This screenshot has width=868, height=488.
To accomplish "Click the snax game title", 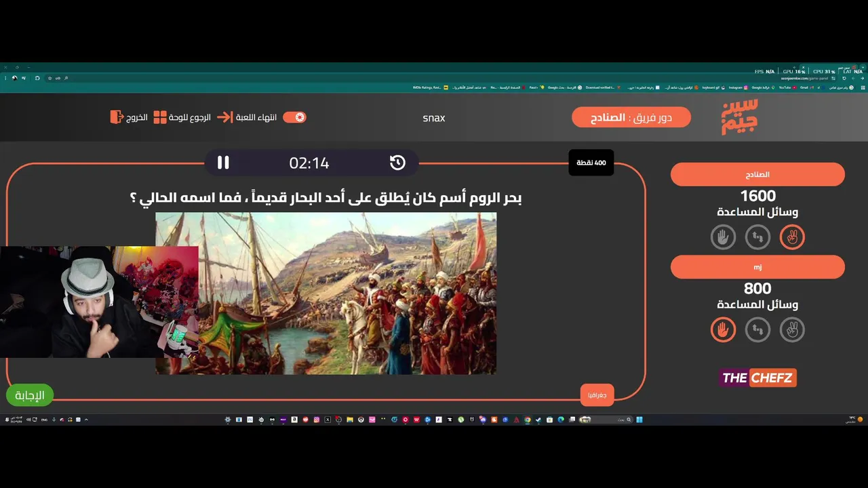I will (434, 118).
